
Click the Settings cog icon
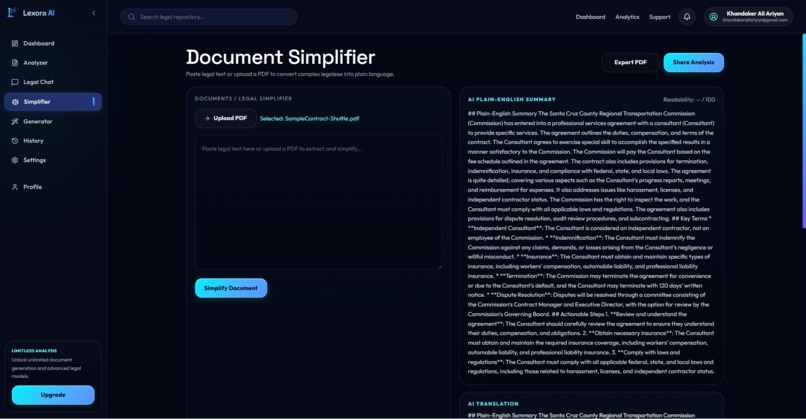click(15, 160)
